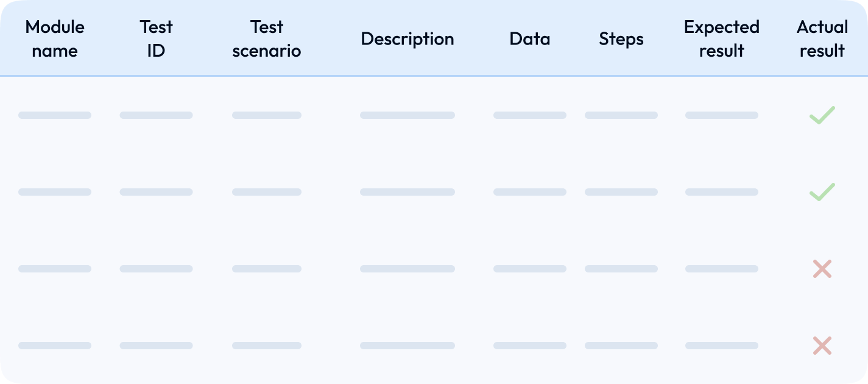Click the second row green checkmark icon
The image size is (868, 384).
coord(822,192)
